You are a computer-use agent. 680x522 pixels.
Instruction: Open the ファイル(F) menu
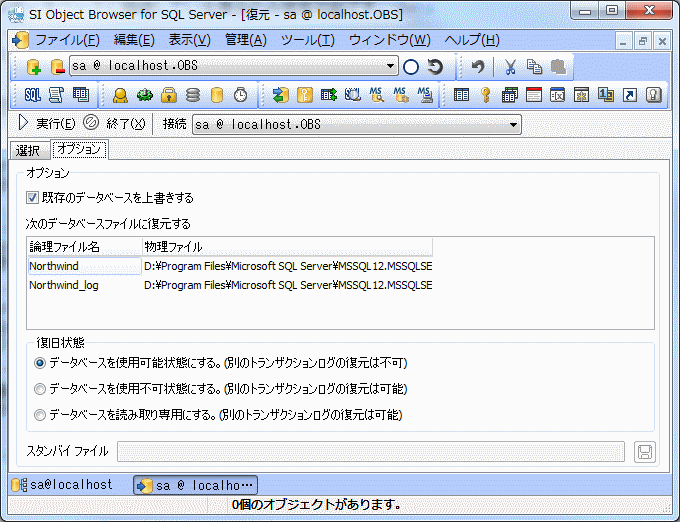pyautogui.click(x=67, y=40)
